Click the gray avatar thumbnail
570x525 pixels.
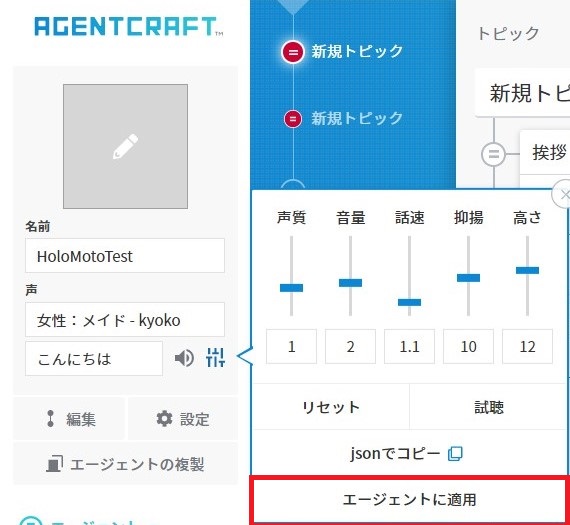pyautogui.click(x=125, y=147)
